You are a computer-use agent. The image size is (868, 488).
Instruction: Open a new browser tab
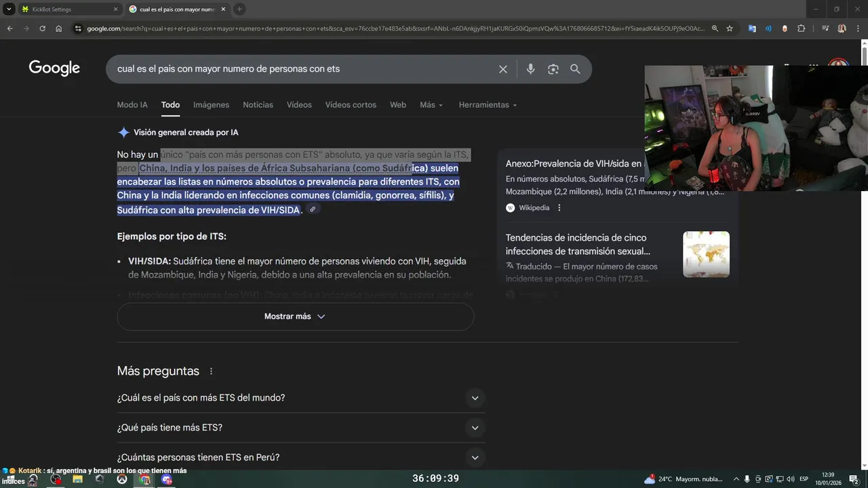click(x=239, y=9)
